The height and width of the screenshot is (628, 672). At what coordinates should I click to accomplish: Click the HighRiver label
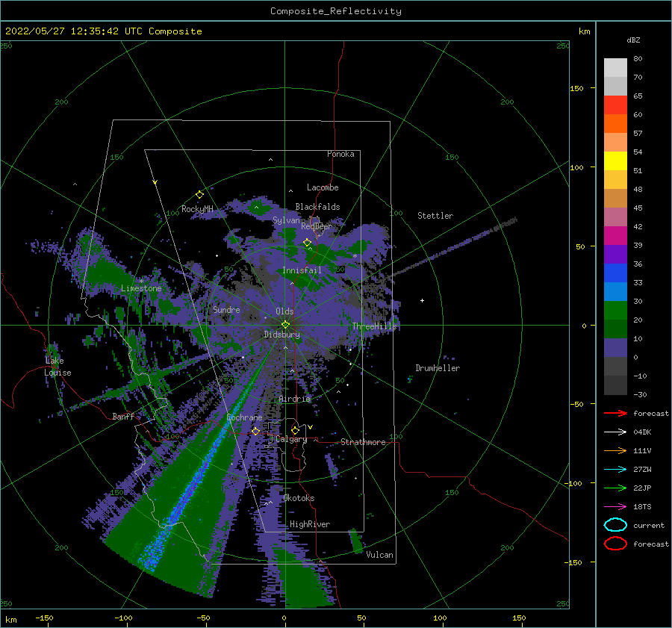coord(310,524)
